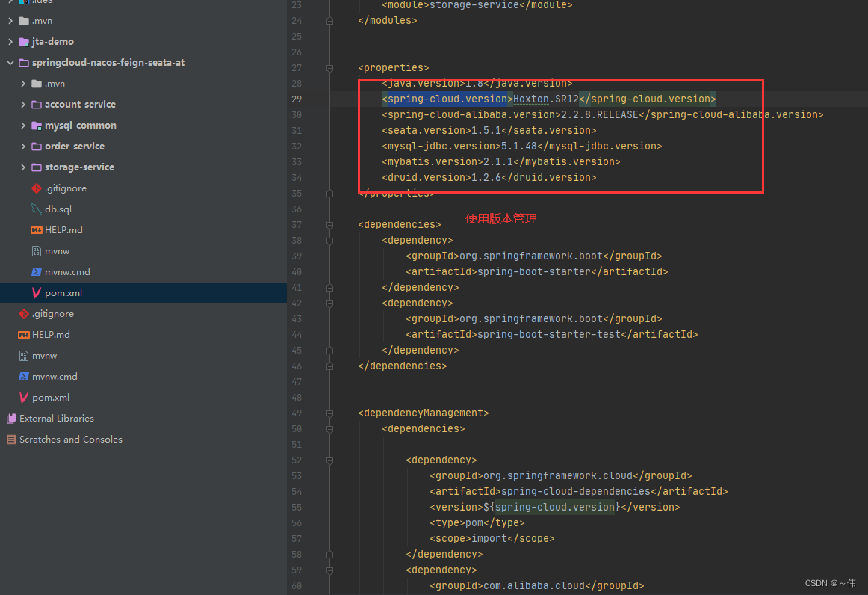Expand the mysql-common module
This screenshot has width=868, height=595.
coord(23,126)
